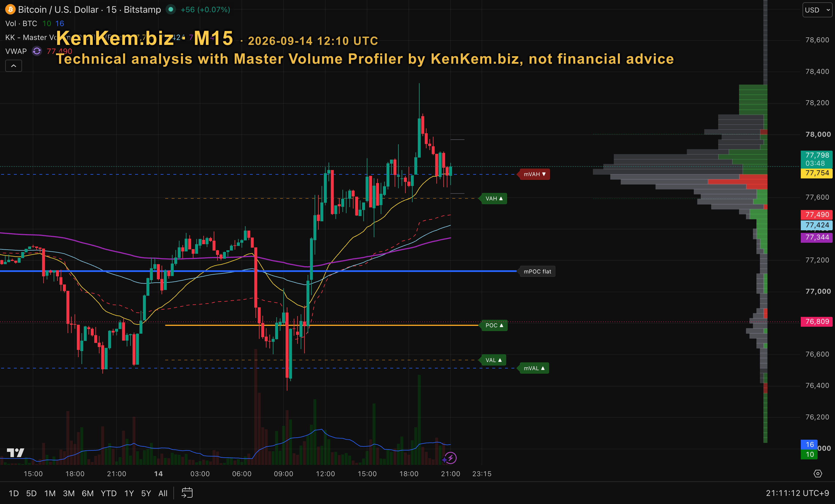Viewport: 835px width, 504px height.
Task: Click the red VWAP 77,490 price tag
Action: [816, 215]
